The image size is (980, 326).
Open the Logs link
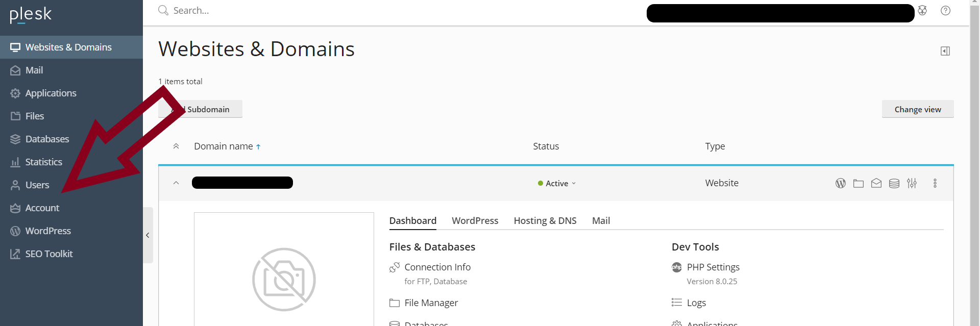pos(696,303)
